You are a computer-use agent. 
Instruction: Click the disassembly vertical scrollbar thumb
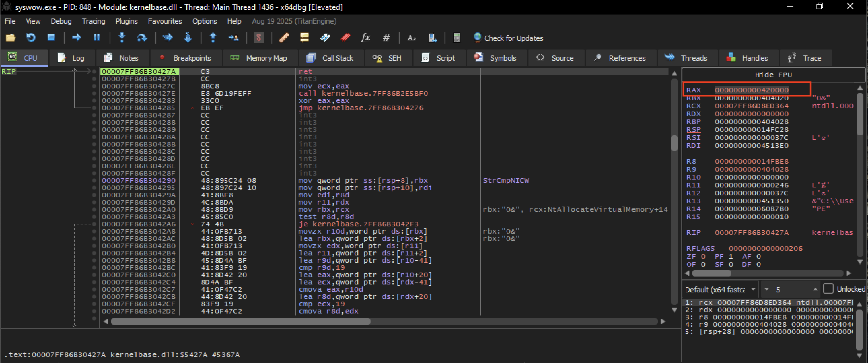(x=674, y=143)
